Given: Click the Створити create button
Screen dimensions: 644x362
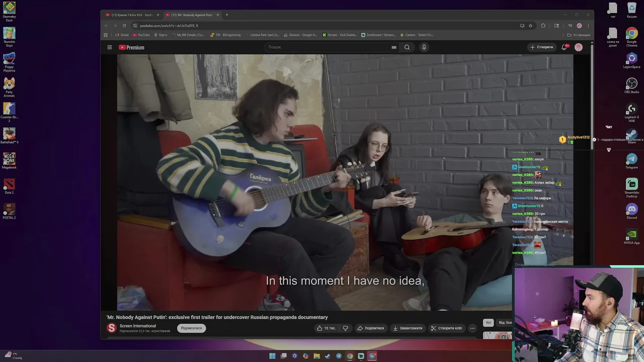Looking at the screenshot, I should [x=541, y=47].
